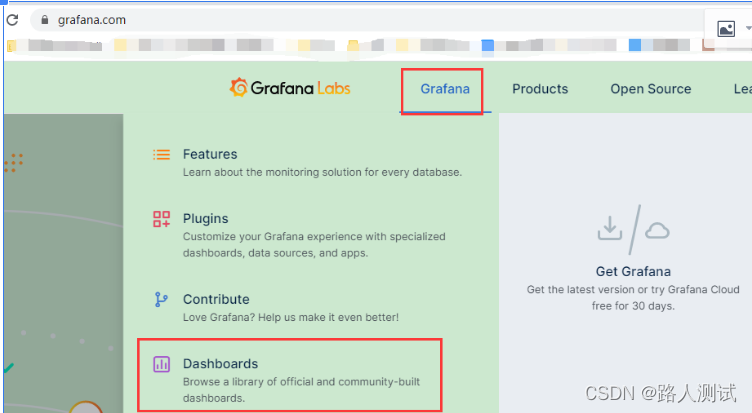Open the Open Source nav menu

651,89
